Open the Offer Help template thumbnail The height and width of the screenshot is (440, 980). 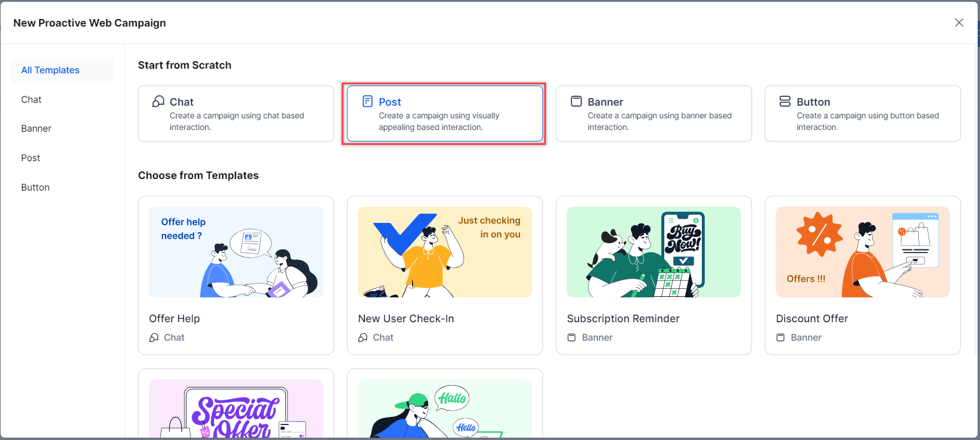236,252
